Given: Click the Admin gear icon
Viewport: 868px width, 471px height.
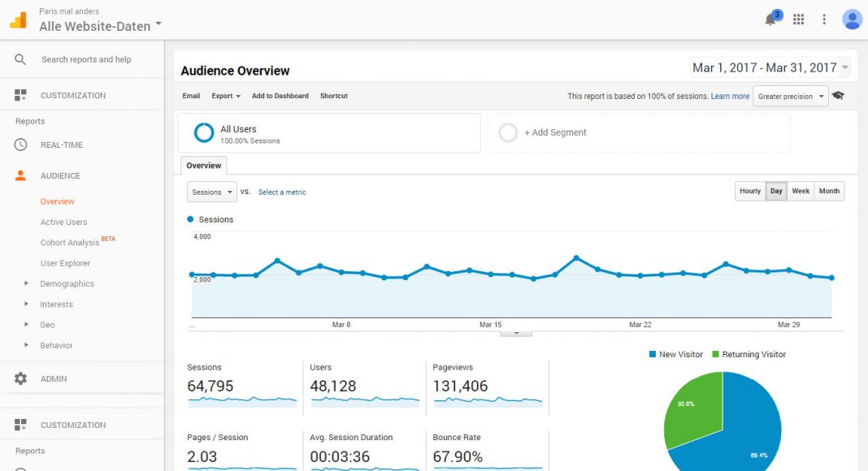Looking at the screenshot, I should [20, 378].
